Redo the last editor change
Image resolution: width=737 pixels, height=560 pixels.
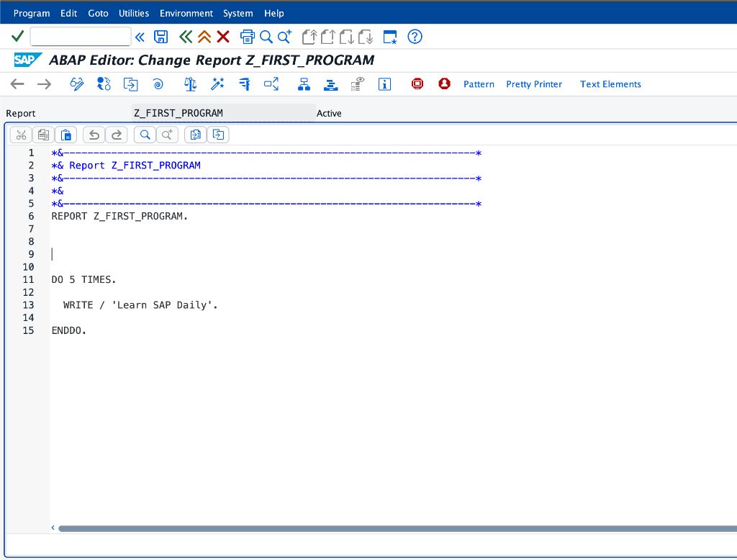117,135
